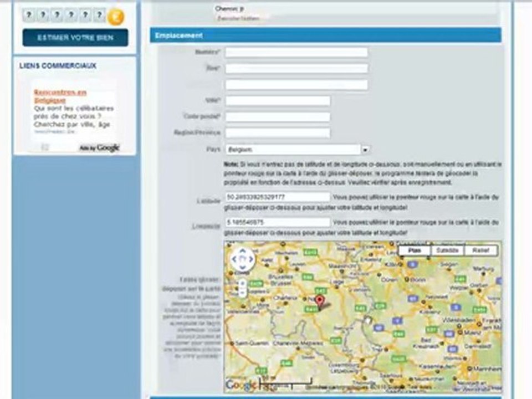Click the red location marker on the map

319,301
